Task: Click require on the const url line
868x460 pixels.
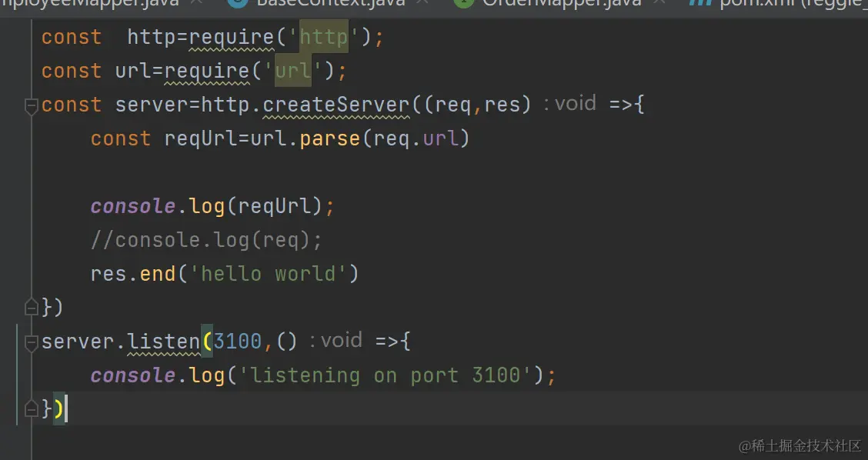Action: [207, 72]
